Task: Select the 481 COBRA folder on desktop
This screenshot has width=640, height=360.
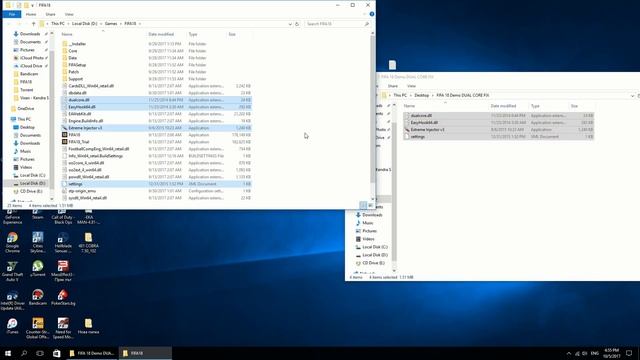Action: (x=88, y=242)
